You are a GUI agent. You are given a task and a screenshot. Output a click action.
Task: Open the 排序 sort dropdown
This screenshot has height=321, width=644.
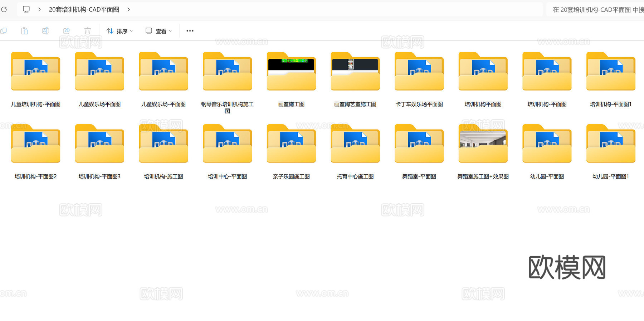coord(119,31)
